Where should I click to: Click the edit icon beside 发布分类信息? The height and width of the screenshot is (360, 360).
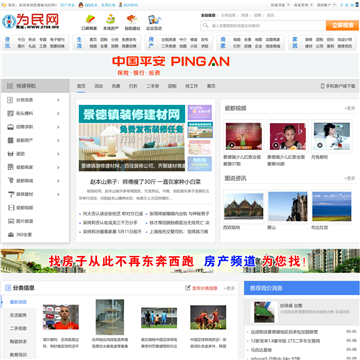pyautogui.click(x=188, y=288)
